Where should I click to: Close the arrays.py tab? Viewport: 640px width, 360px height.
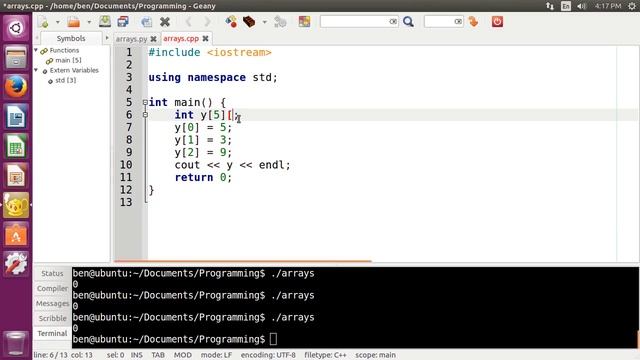(153, 39)
